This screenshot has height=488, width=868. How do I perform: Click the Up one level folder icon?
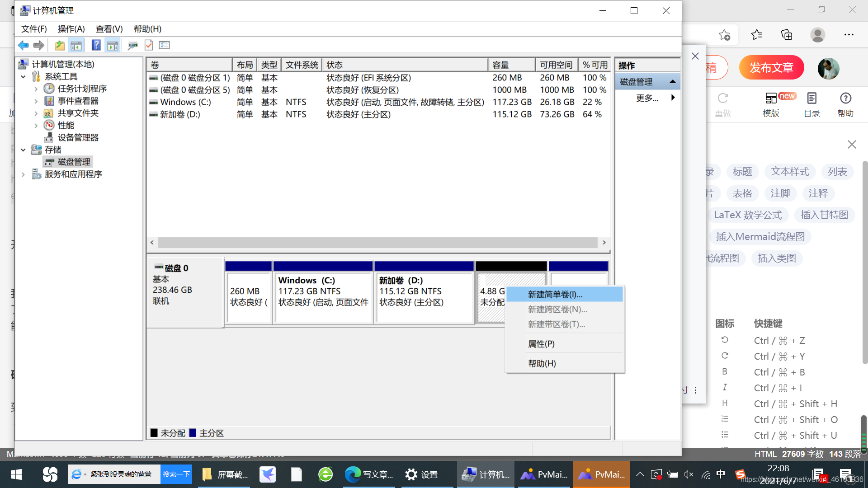tap(59, 45)
